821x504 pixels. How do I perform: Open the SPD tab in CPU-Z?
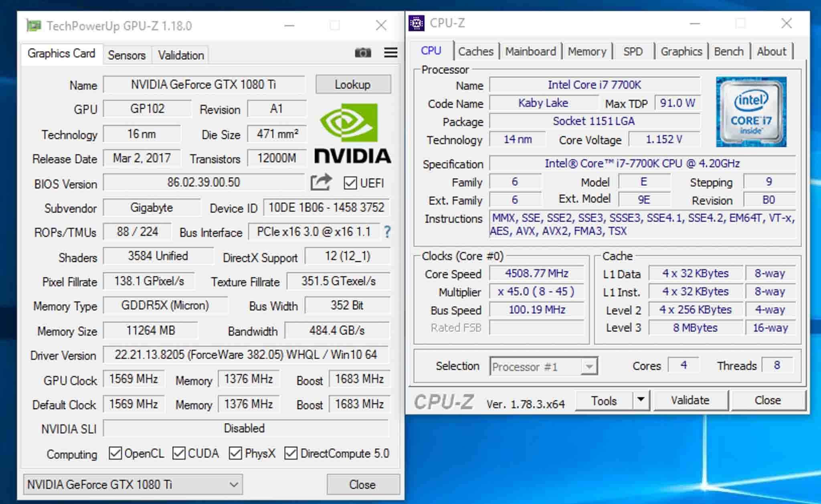(x=633, y=51)
